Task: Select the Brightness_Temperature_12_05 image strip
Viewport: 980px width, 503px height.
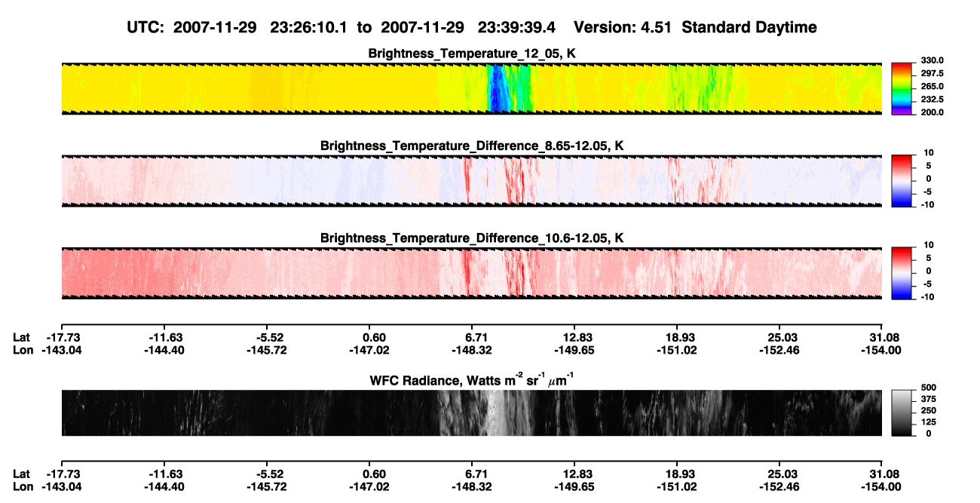Action: pyautogui.click(x=471, y=88)
